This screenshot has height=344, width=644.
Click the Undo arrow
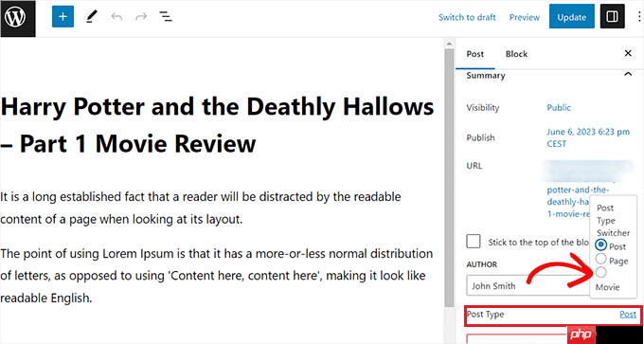click(x=116, y=17)
